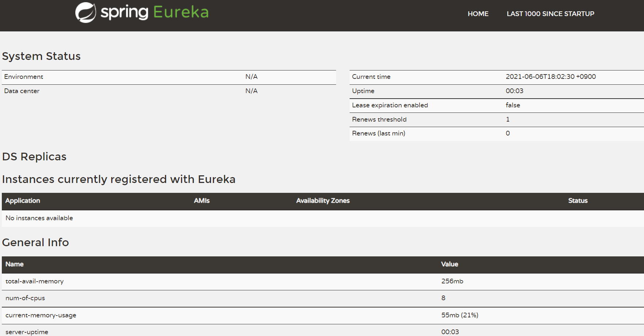Click the N/A value for Environment
The width and height of the screenshot is (644, 336).
tap(252, 77)
